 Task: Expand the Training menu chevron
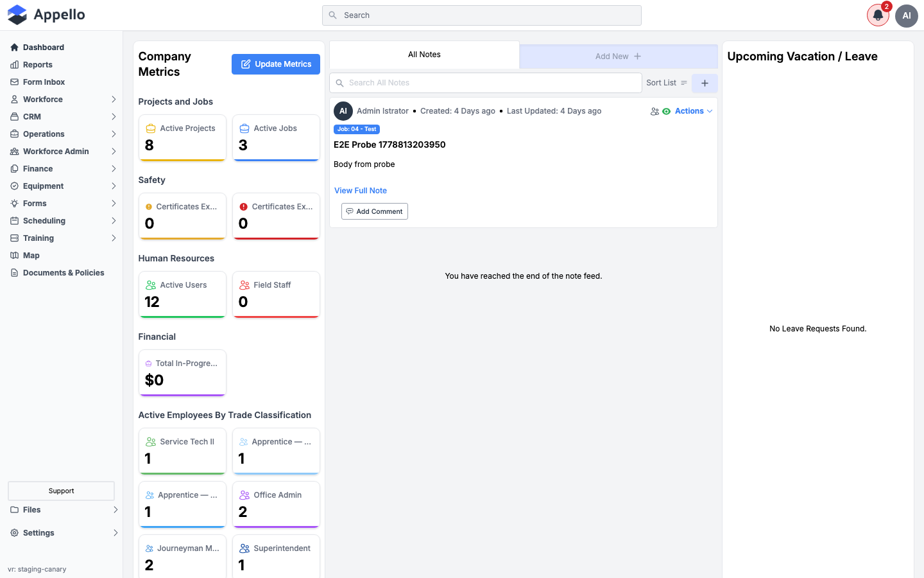click(x=114, y=238)
